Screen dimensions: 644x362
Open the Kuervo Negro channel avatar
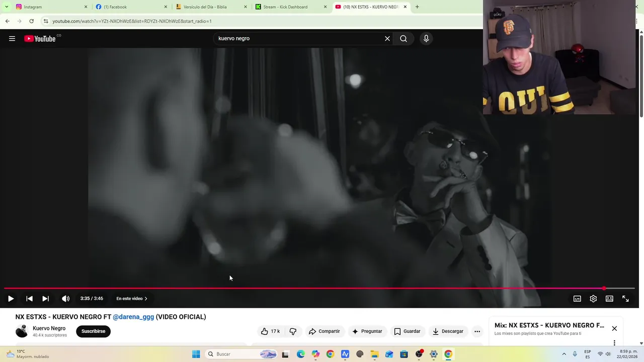(22, 331)
